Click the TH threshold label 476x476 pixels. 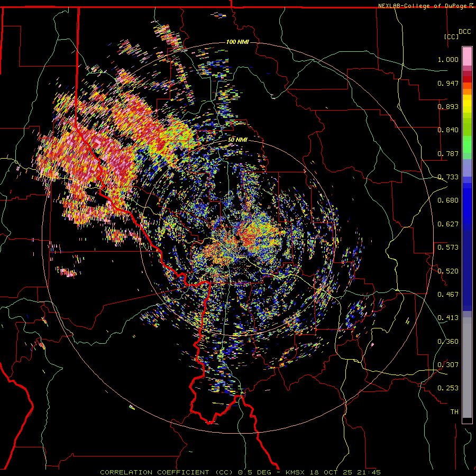[x=454, y=412]
